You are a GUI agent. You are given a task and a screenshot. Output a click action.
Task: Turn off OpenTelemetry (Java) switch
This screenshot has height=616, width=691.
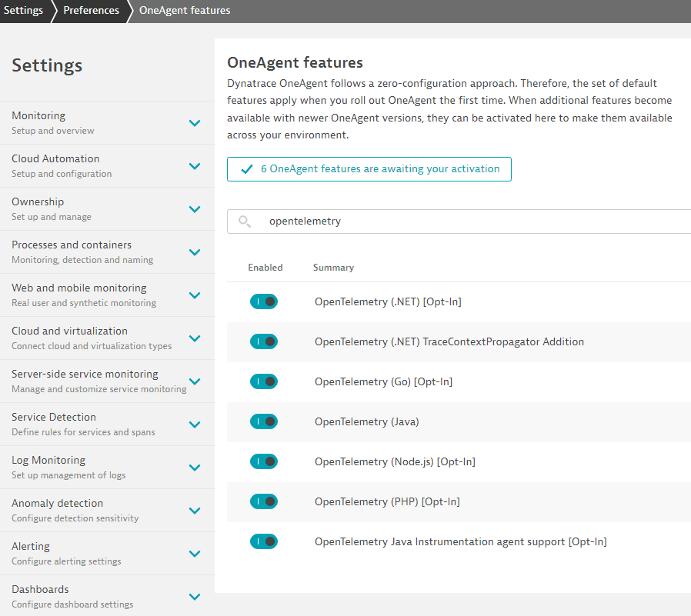pyautogui.click(x=264, y=422)
